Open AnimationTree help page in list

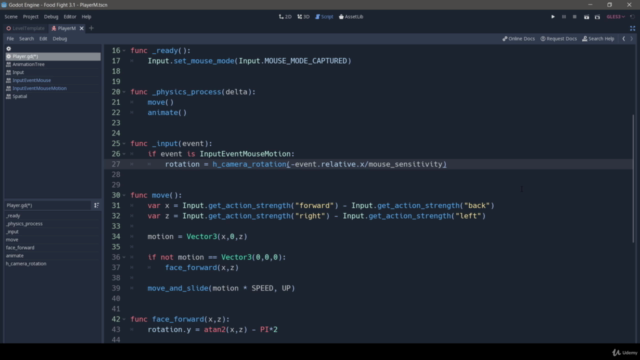coord(53,64)
